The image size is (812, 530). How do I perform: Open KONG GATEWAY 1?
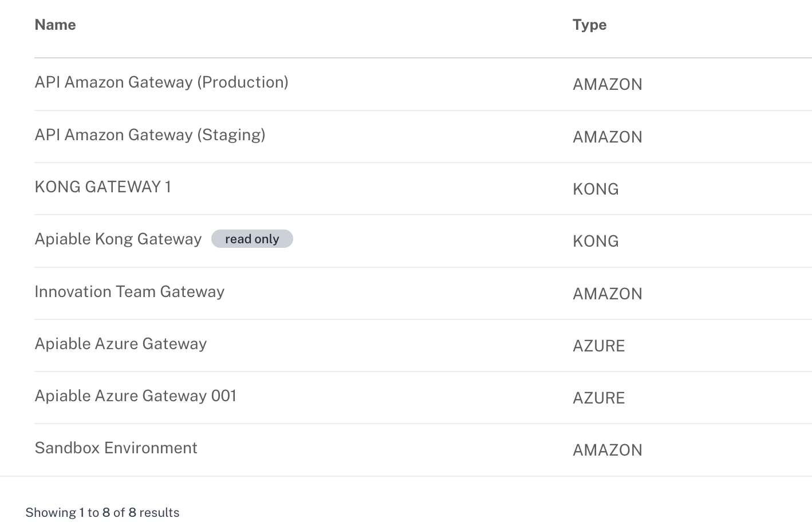[103, 187]
